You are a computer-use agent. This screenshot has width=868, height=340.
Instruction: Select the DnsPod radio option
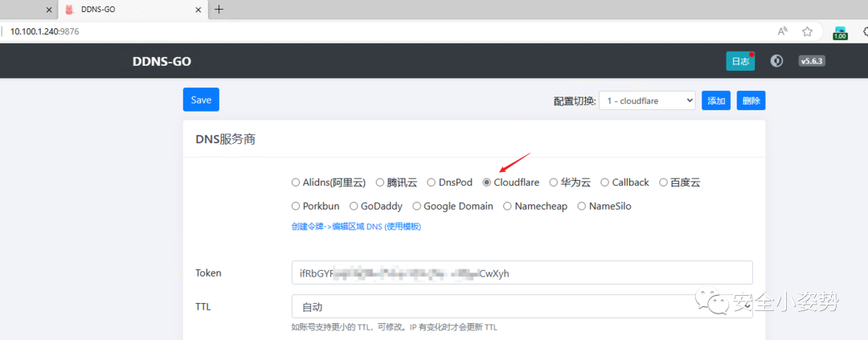(432, 182)
